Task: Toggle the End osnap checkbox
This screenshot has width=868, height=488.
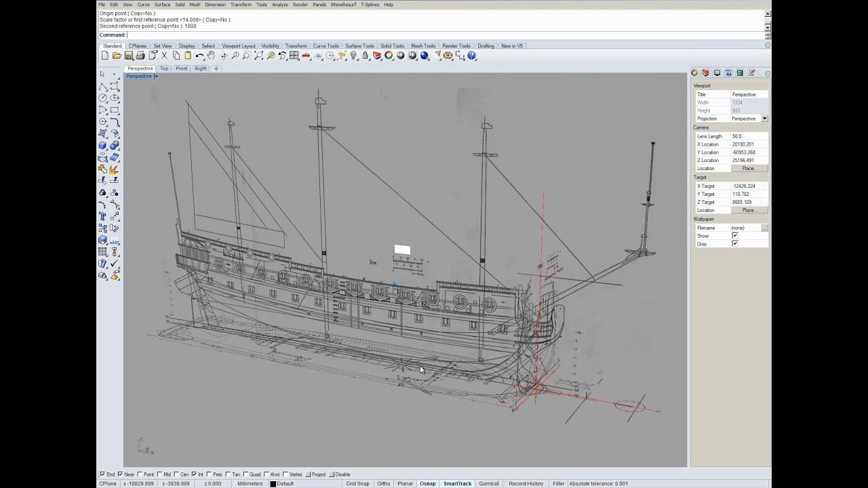Action: tap(102, 474)
